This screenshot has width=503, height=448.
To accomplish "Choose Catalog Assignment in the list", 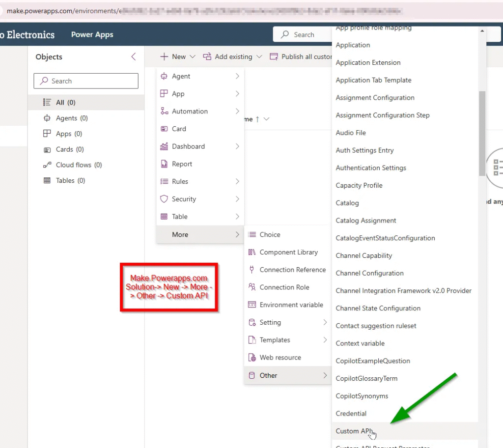I will [365, 221].
